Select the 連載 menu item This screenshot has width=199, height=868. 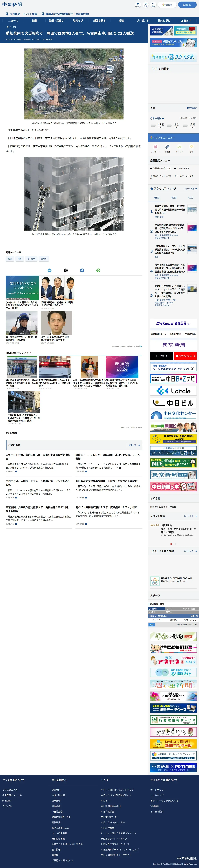(35, 21)
